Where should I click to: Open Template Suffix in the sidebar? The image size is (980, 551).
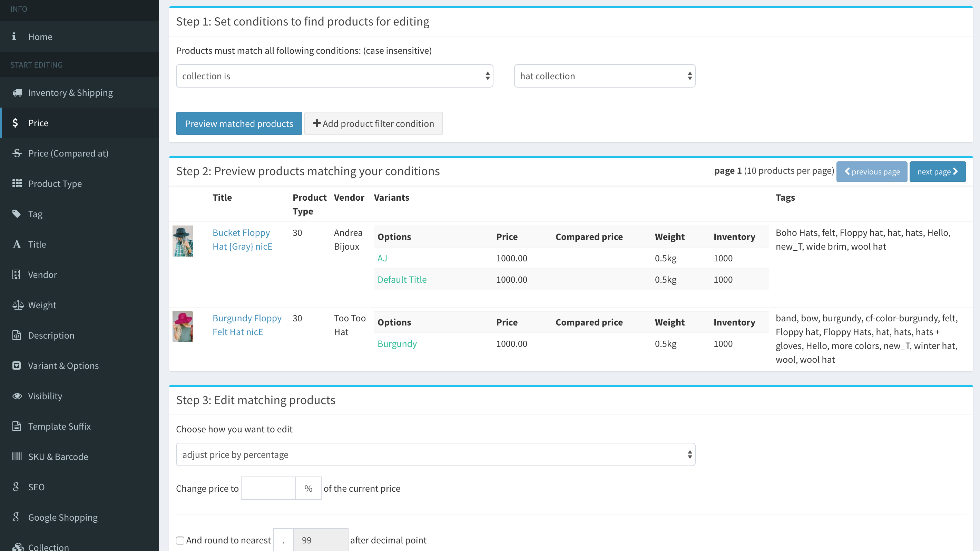coord(59,426)
